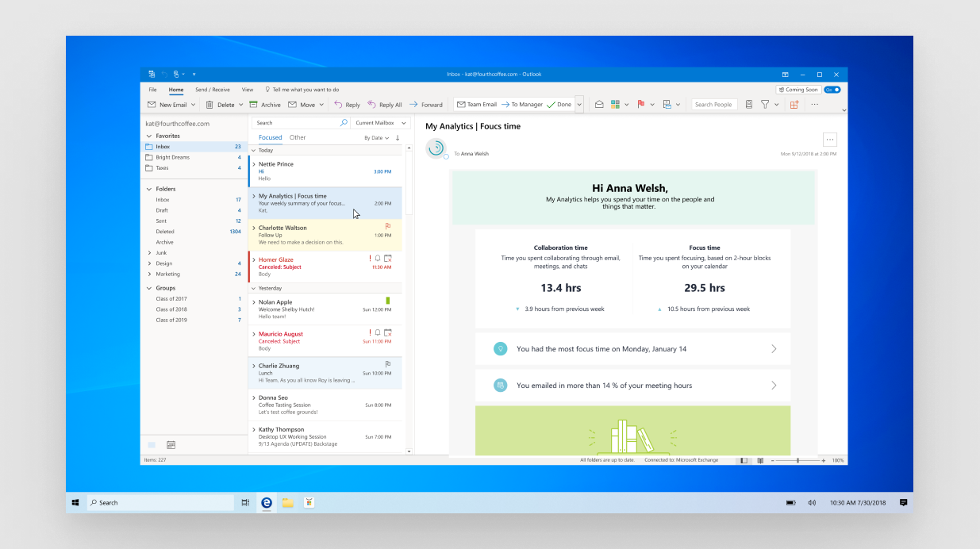The image size is (980, 549).
Task: Open ribbon overflow three-dots menu
Action: pyautogui.click(x=814, y=105)
